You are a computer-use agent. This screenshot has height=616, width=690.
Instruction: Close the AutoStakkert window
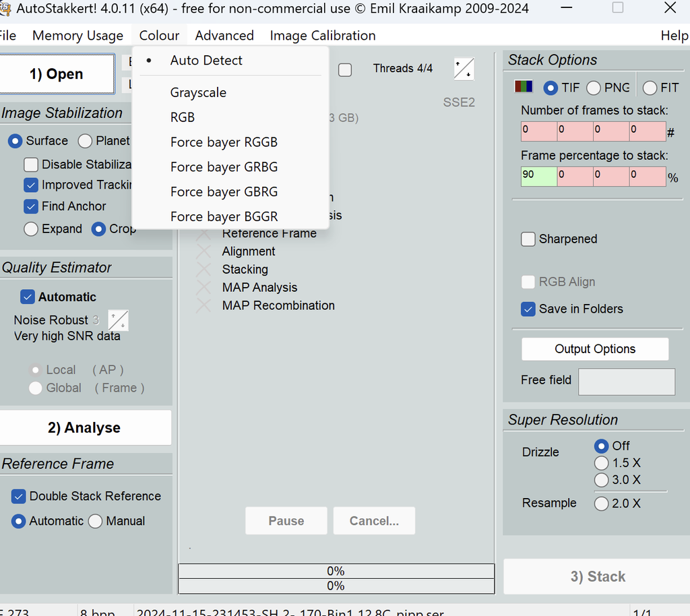(670, 8)
